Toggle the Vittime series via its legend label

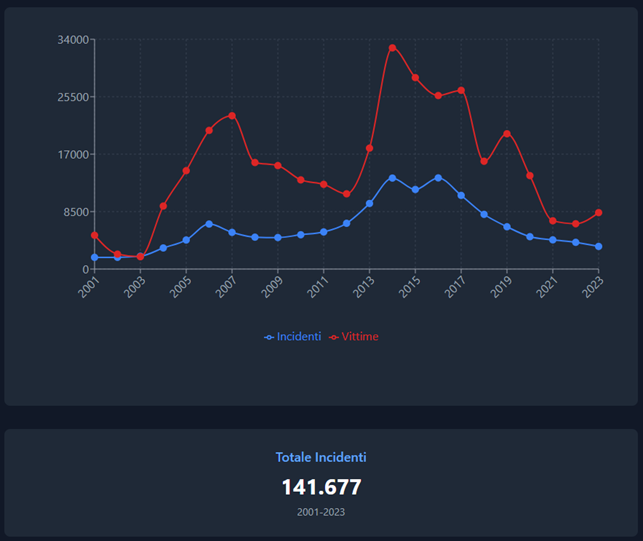(360, 337)
